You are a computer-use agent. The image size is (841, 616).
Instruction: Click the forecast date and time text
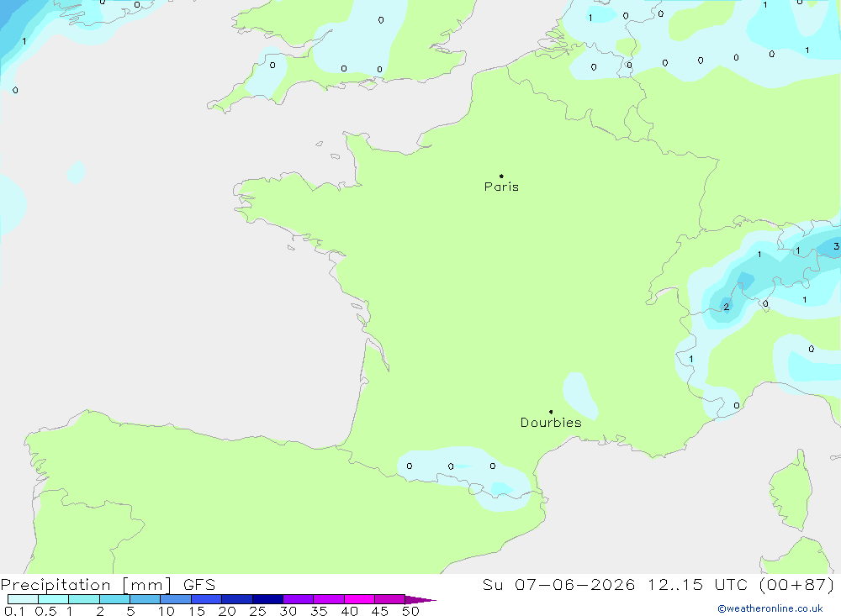(x=659, y=585)
